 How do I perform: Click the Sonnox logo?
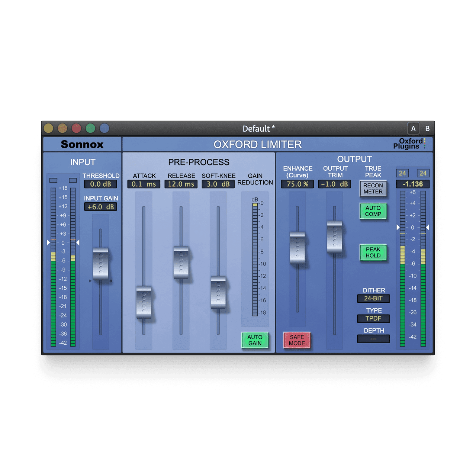[x=83, y=144]
